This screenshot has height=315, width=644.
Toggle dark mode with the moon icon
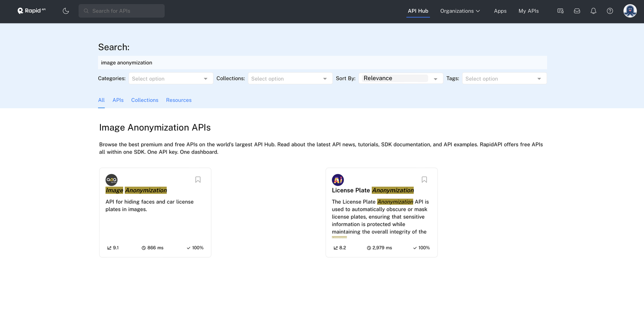coord(66,11)
